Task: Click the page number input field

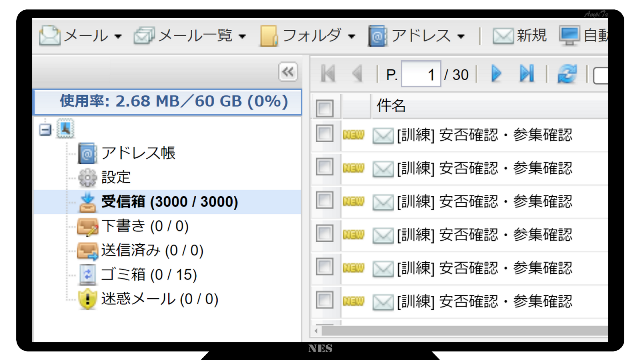Action: click(421, 74)
